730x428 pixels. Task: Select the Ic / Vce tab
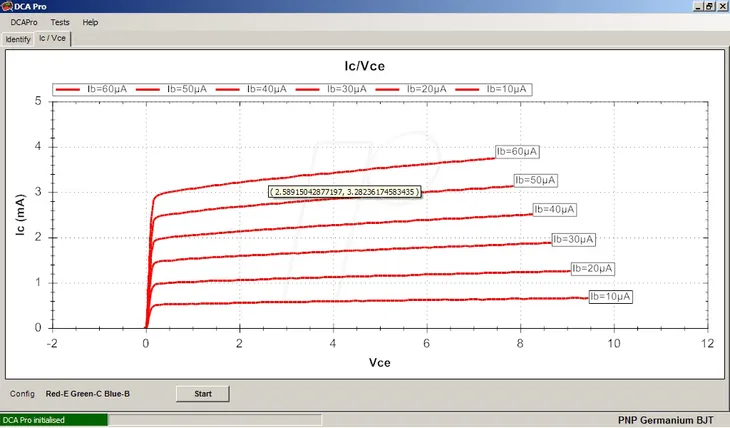tap(53, 38)
